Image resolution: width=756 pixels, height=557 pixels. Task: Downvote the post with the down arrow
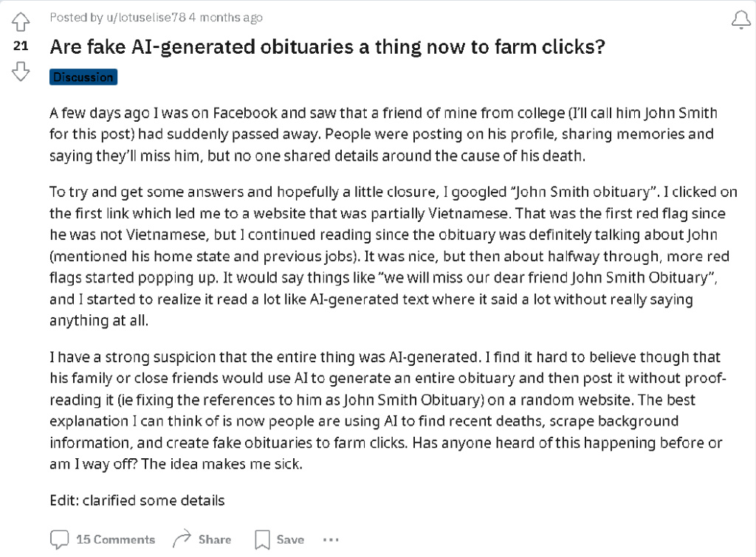(x=20, y=72)
